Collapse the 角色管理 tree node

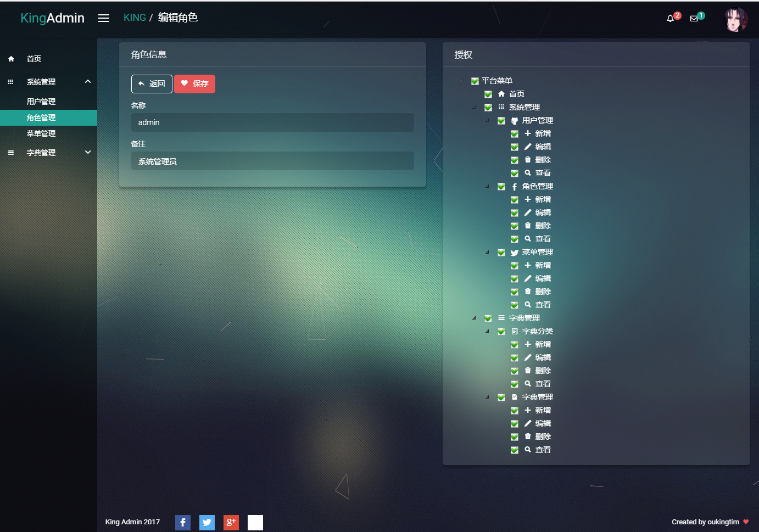coord(487,187)
